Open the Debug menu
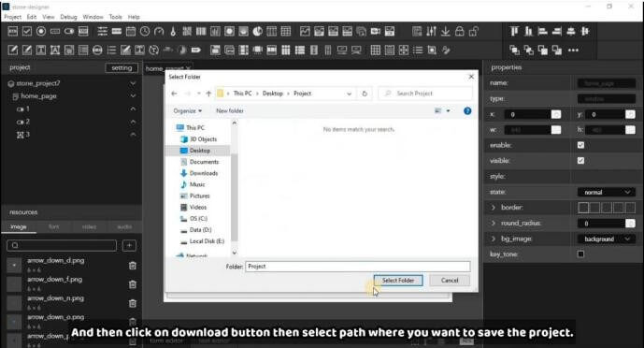The height and width of the screenshot is (348, 644). tap(68, 17)
